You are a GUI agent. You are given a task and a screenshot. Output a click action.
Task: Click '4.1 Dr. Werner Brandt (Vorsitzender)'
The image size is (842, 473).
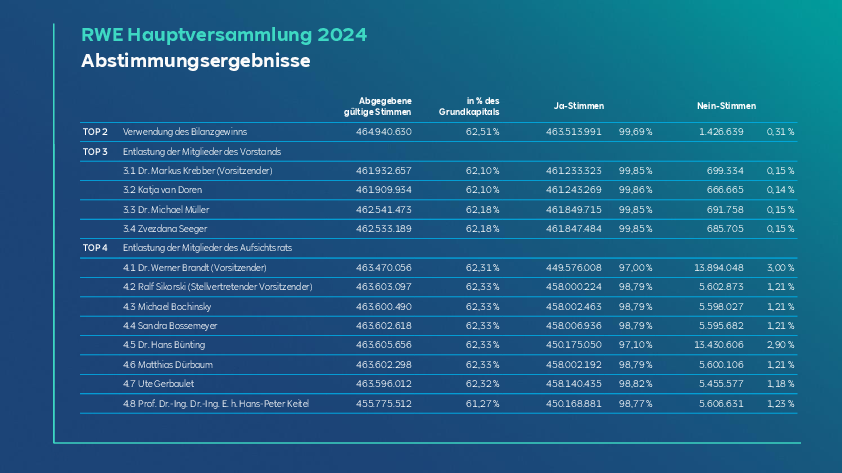[194, 268]
